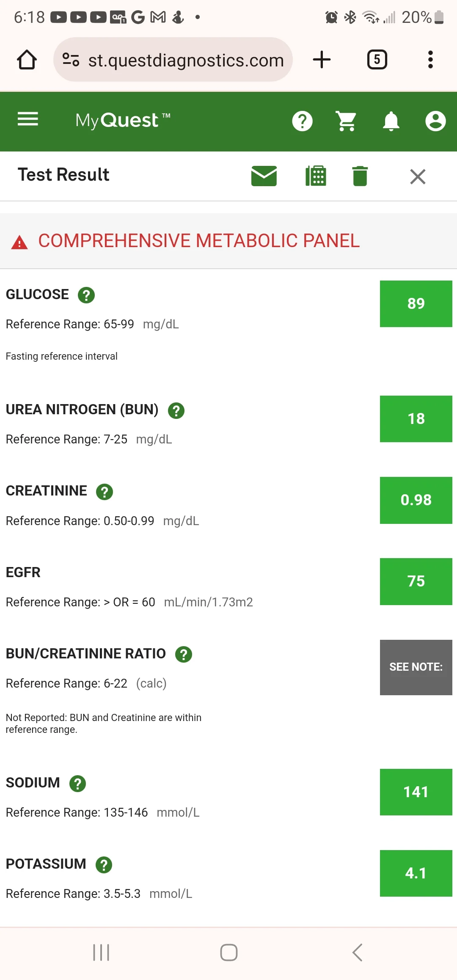Show info about Urea Nitrogen (BUN)
457x980 pixels.
click(176, 410)
